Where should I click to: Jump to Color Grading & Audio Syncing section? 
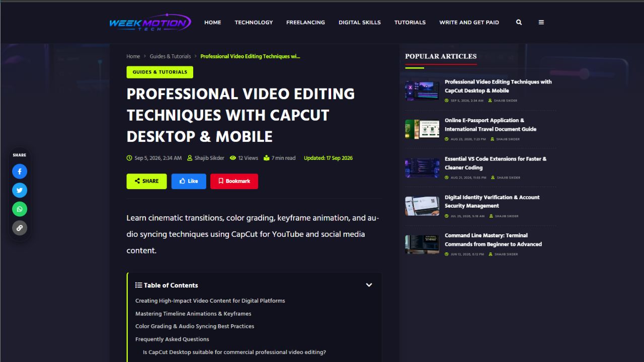pos(195,326)
